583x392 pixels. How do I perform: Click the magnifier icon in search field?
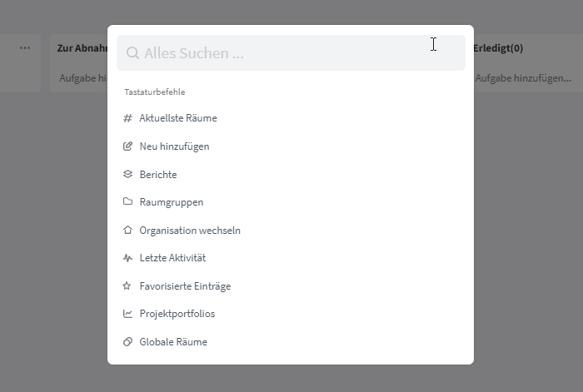132,53
